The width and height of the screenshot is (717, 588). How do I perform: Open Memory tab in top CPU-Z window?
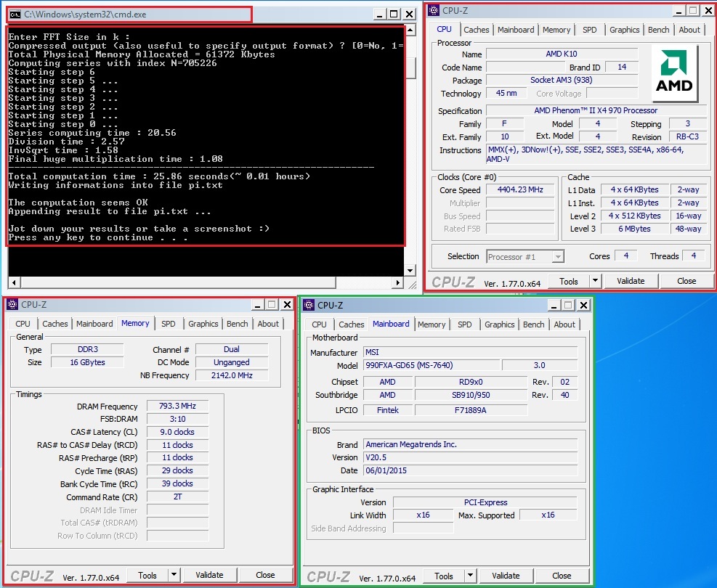tap(556, 30)
